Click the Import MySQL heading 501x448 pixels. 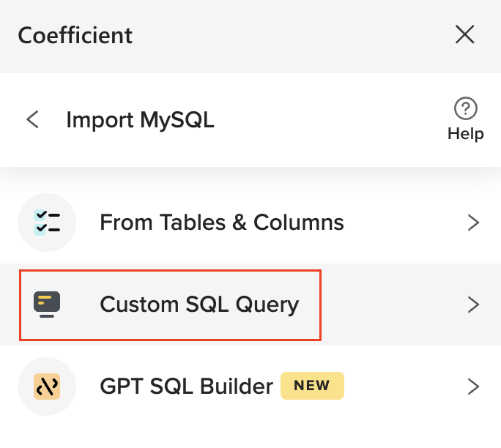(x=140, y=119)
